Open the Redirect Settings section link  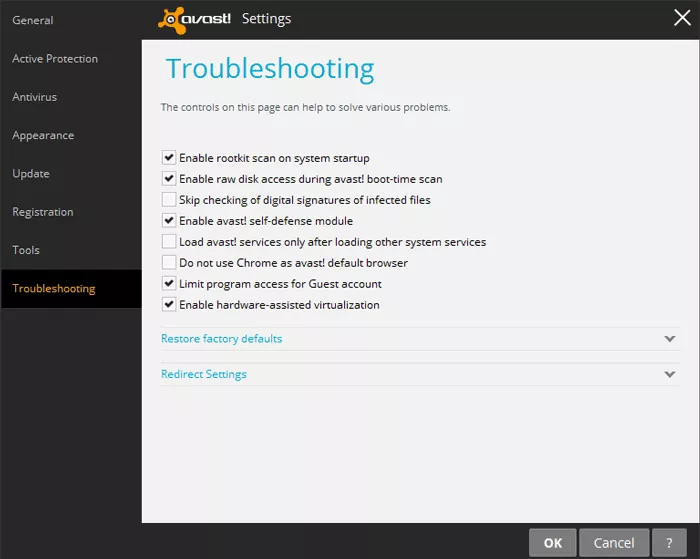pos(204,374)
